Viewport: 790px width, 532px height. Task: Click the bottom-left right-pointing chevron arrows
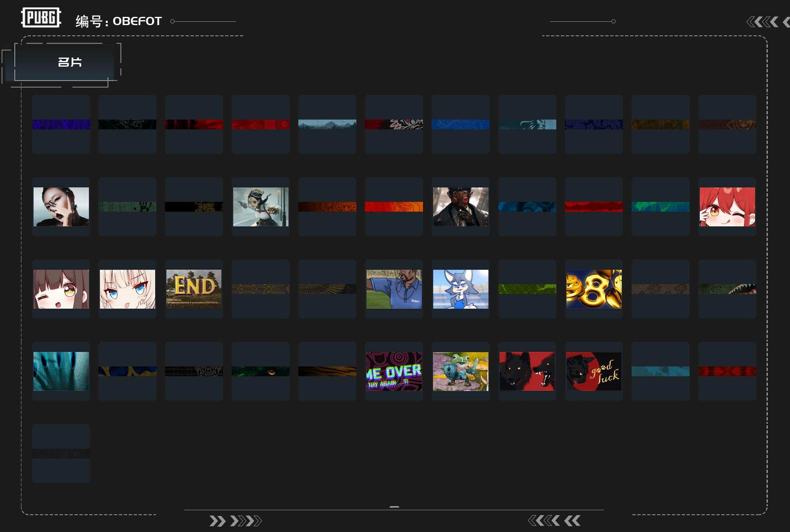click(235, 521)
